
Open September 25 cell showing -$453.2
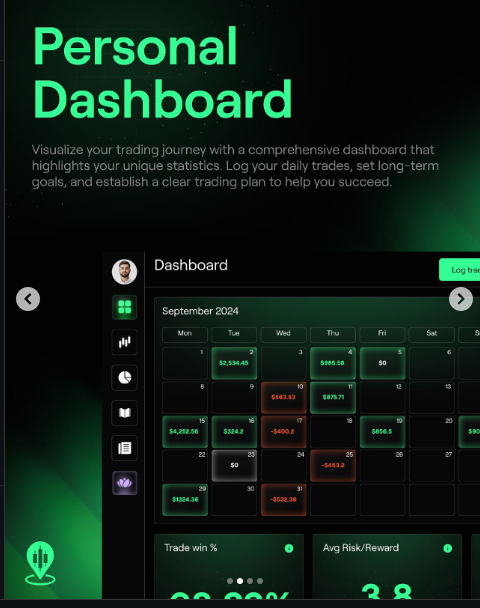tap(333, 465)
